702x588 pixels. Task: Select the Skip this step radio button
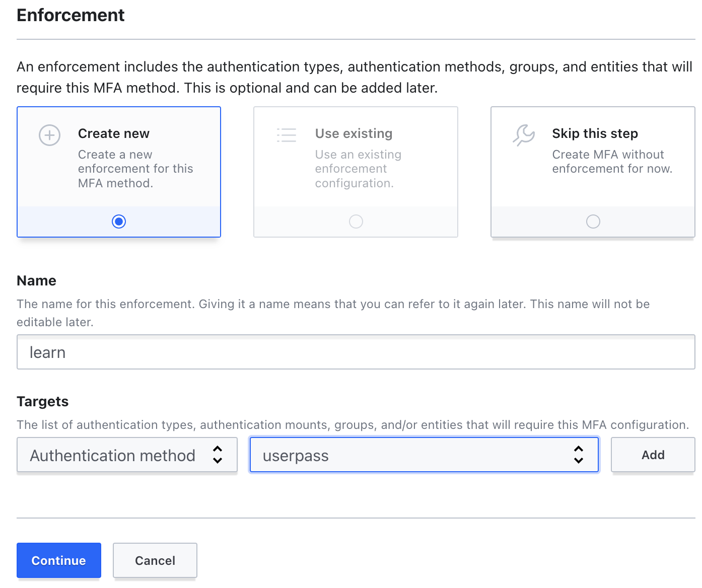pos(593,221)
